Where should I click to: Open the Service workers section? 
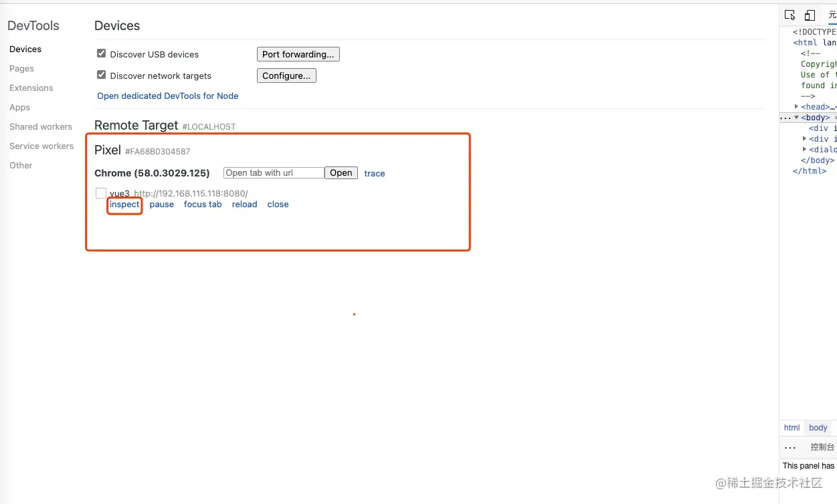click(x=41, y=146)
